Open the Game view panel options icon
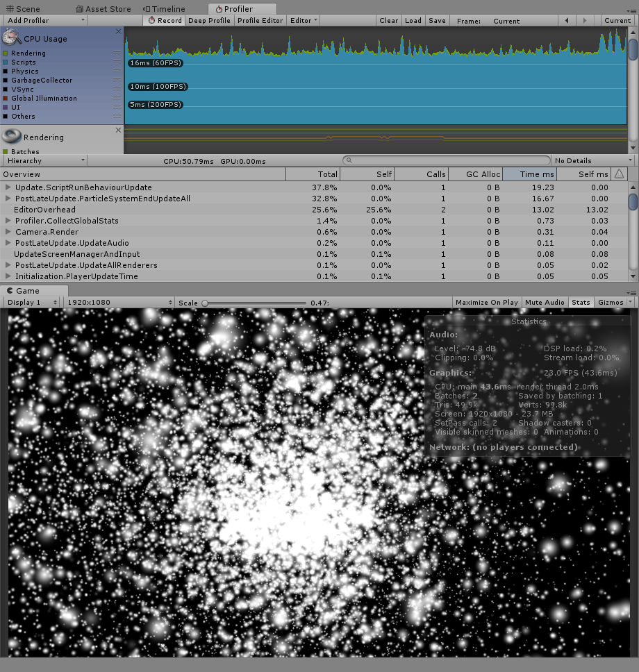 (631, 293)
